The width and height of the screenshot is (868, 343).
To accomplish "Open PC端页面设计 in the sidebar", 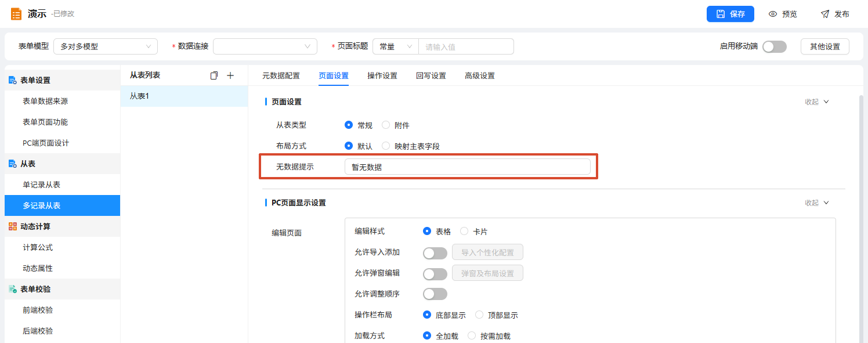I will pyautogui.click(x=62, y=143).
